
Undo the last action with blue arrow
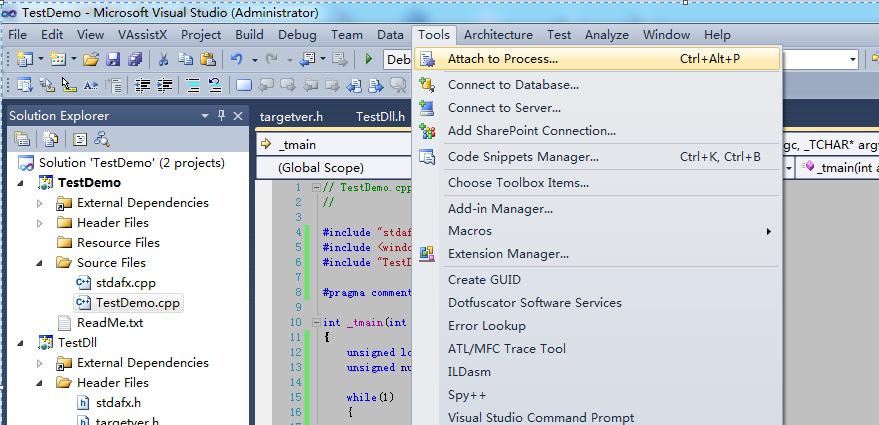(237, 59)
